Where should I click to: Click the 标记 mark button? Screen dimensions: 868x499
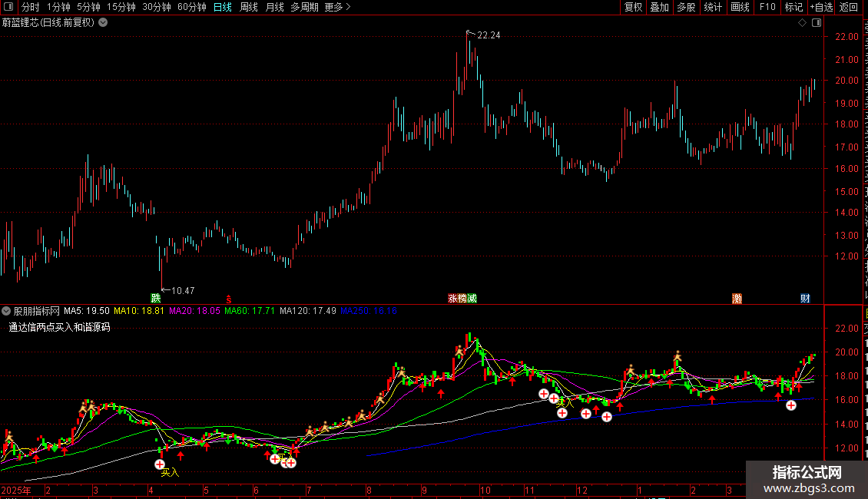tap(793, 7)
